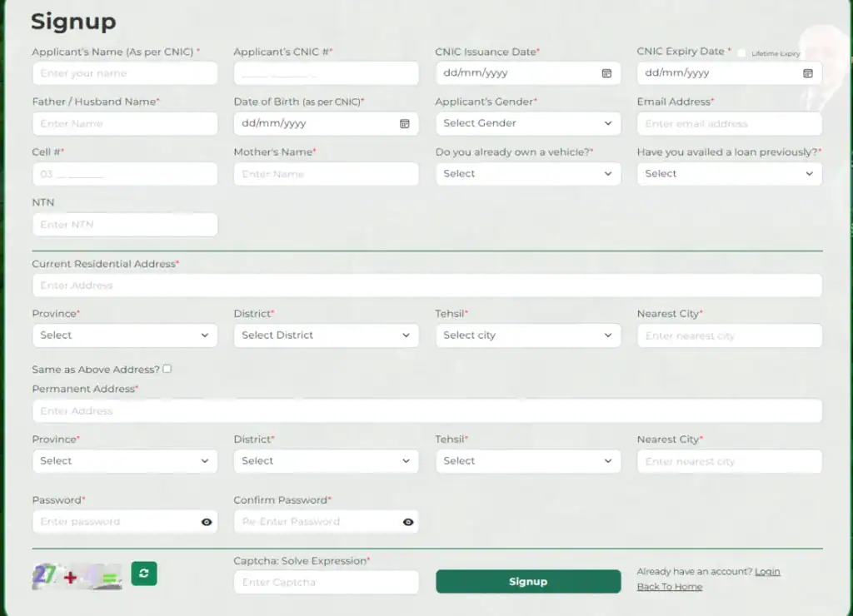Viewport: 853px width, 616px height.
Task: Follow the Login link
Action: 767,572
